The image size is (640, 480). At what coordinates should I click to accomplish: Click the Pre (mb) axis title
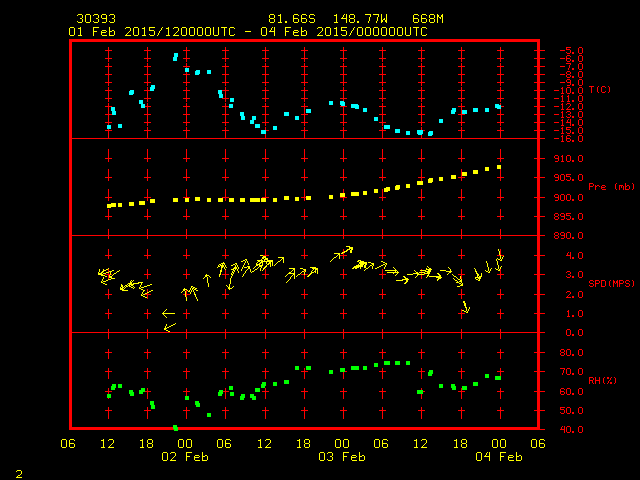tap(611, 187)
